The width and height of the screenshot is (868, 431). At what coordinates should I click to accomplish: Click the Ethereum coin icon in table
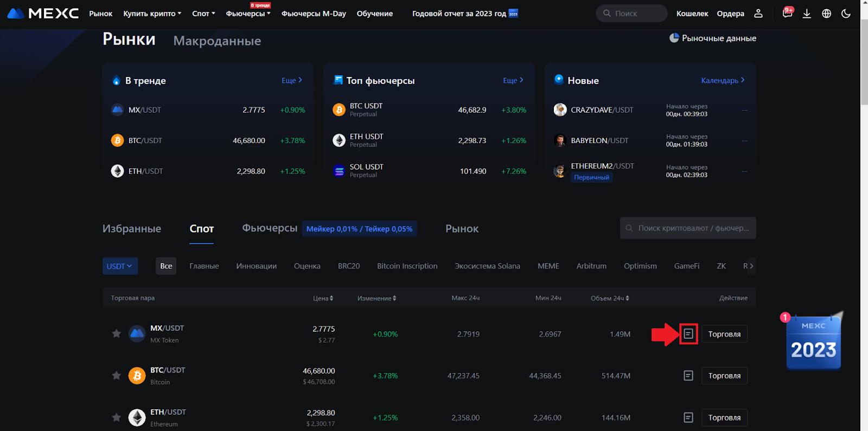click(137, 417)
